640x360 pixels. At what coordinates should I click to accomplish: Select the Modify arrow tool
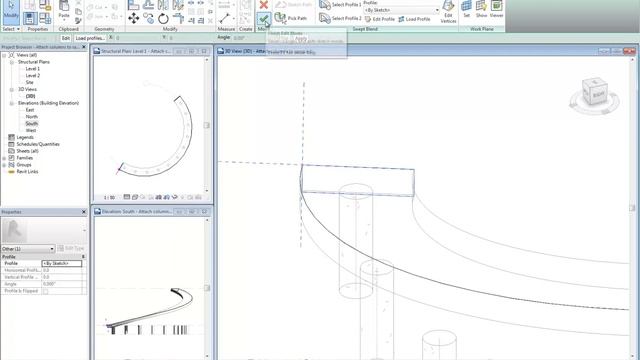(11, 11)
